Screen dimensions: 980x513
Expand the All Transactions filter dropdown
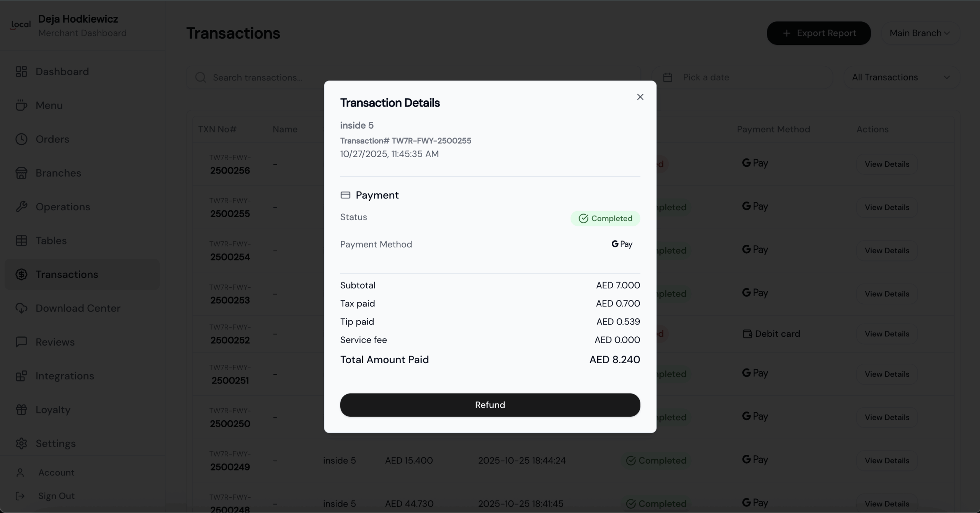(900, 77)
